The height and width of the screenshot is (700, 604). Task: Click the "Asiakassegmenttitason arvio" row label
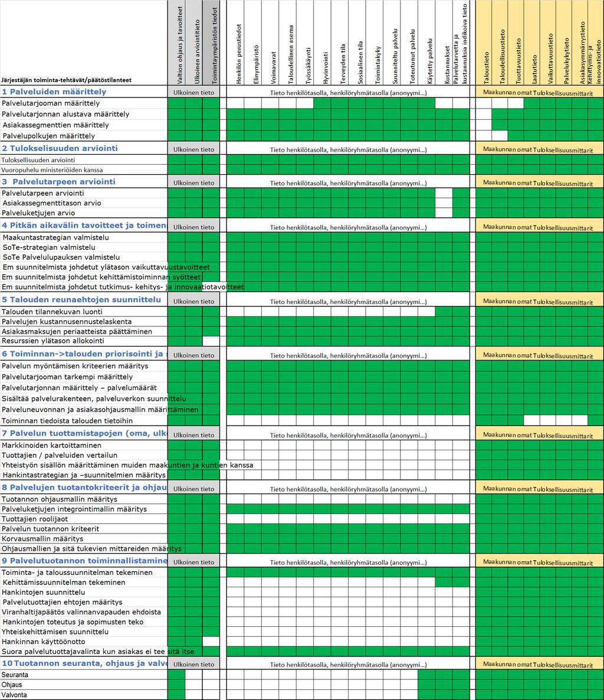pos(52,203)
